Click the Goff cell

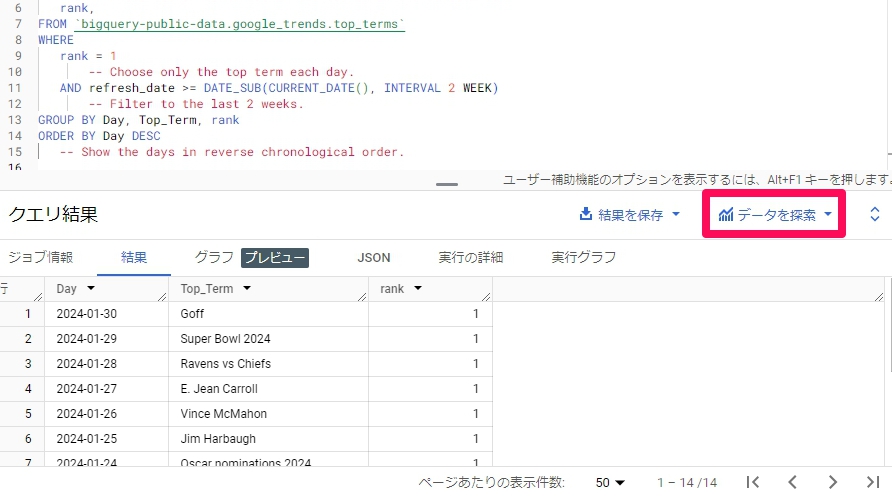coord(269,314)
